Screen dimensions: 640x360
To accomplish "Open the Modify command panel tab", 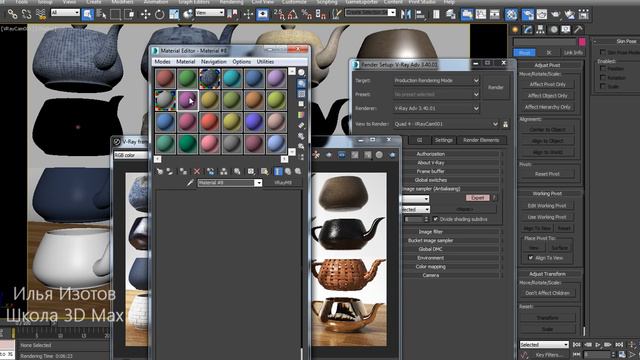I will (x=528, y=29).
